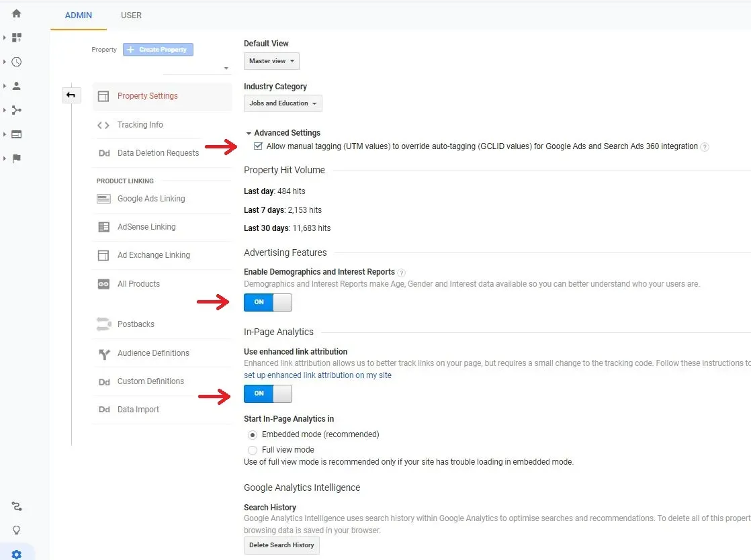Open the Industry Category dropdown
The image size is (751, 560).
[x=283, y=103]
